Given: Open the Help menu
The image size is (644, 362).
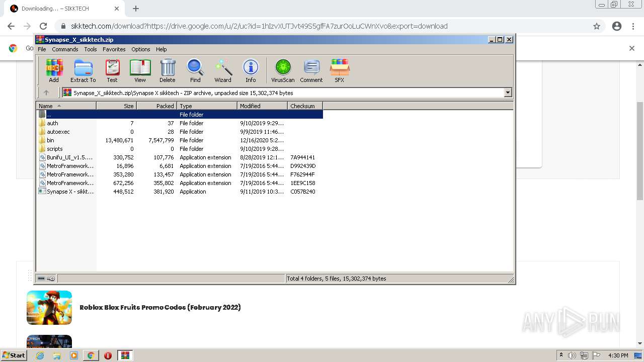Looking at the screenshot, I should coord(161,49).
